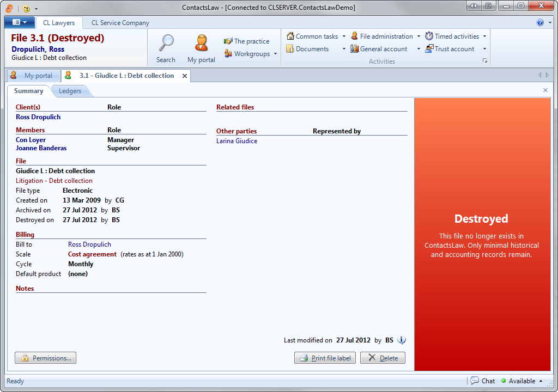This screenshot has height=392, width=558.
Task: Open Search from the ribbon
Action: (166, 49)
